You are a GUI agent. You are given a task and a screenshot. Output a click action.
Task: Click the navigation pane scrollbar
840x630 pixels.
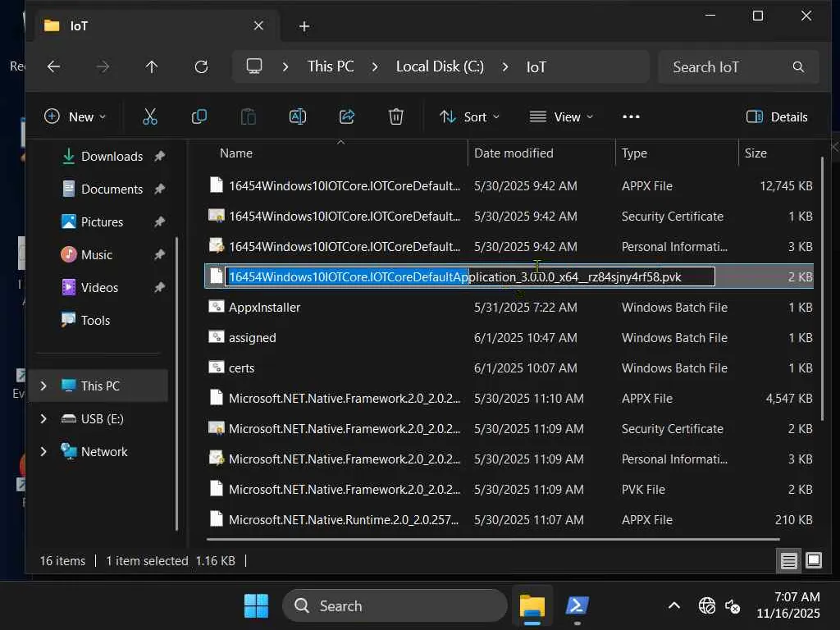[x=176, y=384]
